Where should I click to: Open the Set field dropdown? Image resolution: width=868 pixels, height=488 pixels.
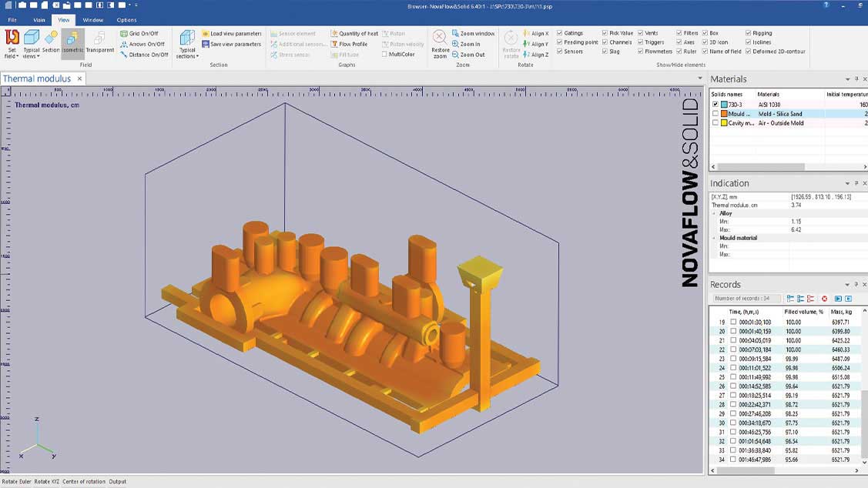pyautogui.click(x=12, y=52)
